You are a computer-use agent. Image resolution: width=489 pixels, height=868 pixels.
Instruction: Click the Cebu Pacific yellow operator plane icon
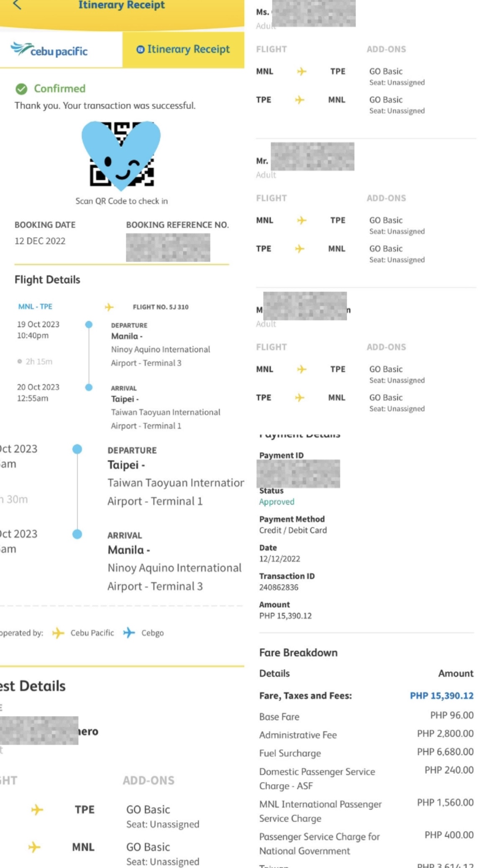[58, 633]
